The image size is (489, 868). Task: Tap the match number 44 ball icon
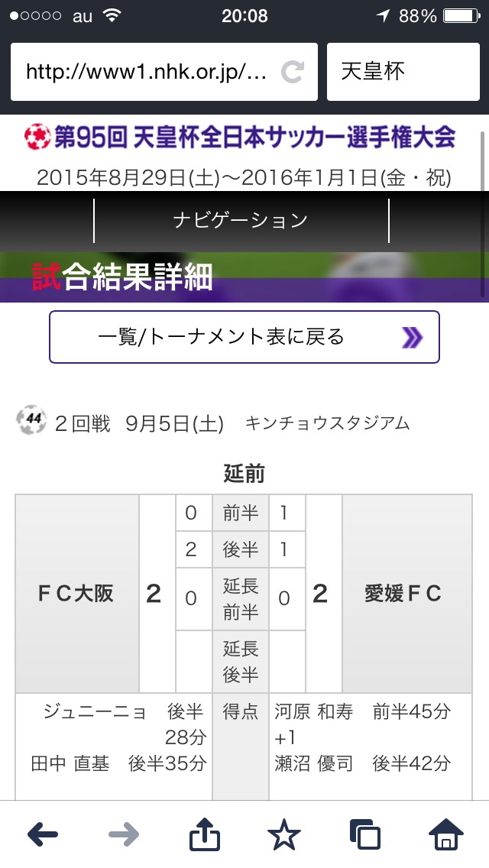coord(32,421)
